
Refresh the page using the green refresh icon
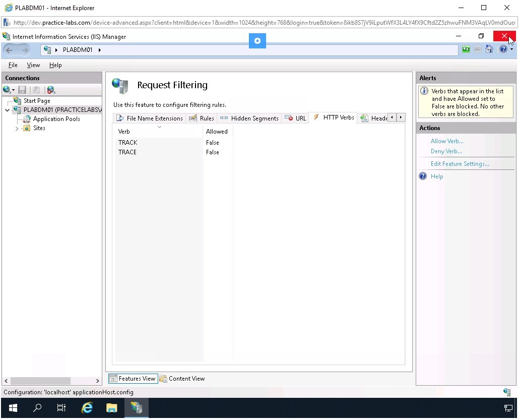click(466, 49)
